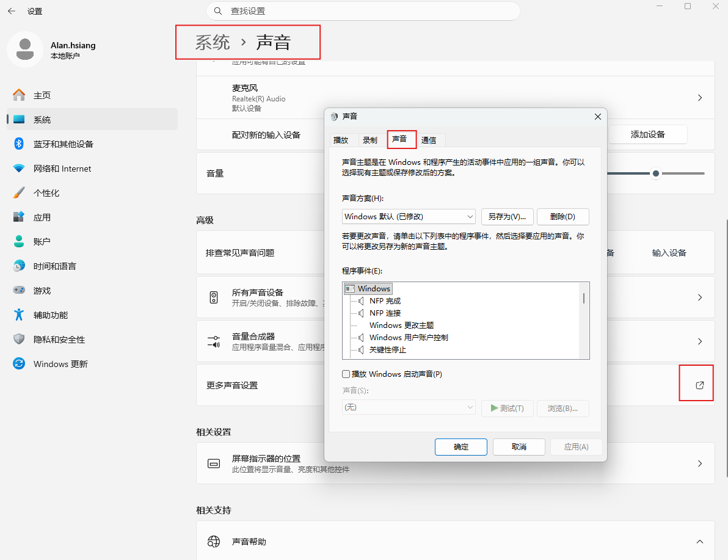Select the 关键性停止 event
The image size is (728, 560).
pos(388,350)
